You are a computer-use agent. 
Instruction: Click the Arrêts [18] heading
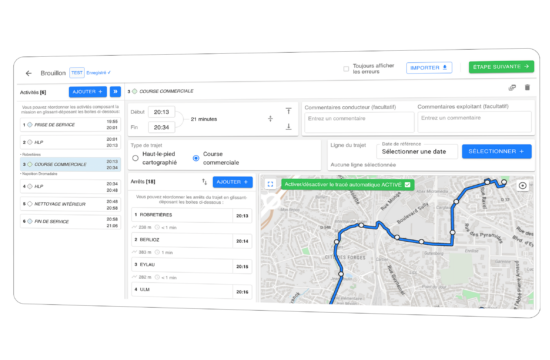[143, 181]
